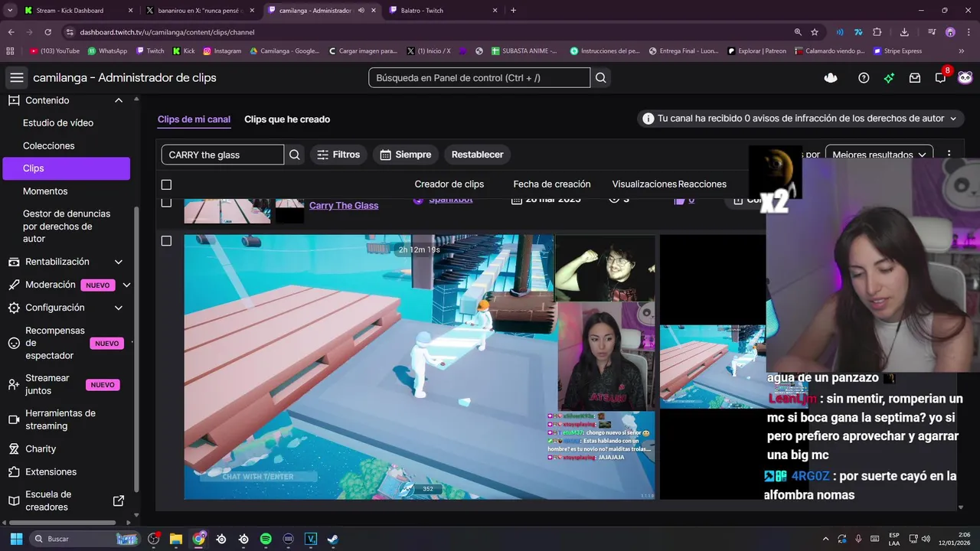Open the Explorar Patreon bookmark
Screen dimensions: 980x551
point(759,51)
